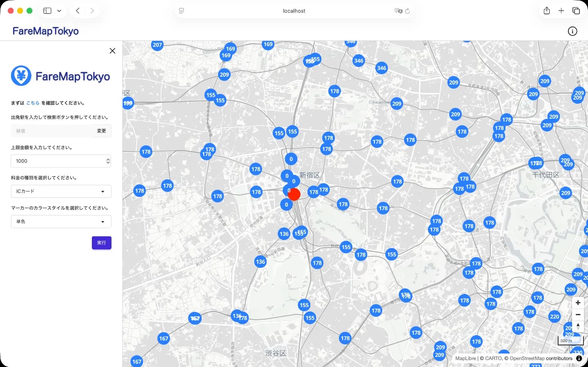Open the info circle icon near top right
This screenshot has width=588, height=367.
pos(572,31)
